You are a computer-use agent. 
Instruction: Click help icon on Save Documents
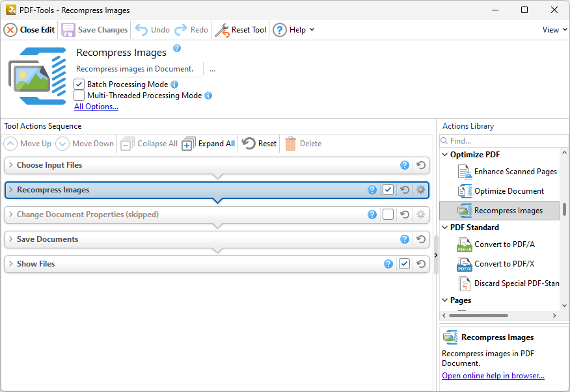point(405,239)
